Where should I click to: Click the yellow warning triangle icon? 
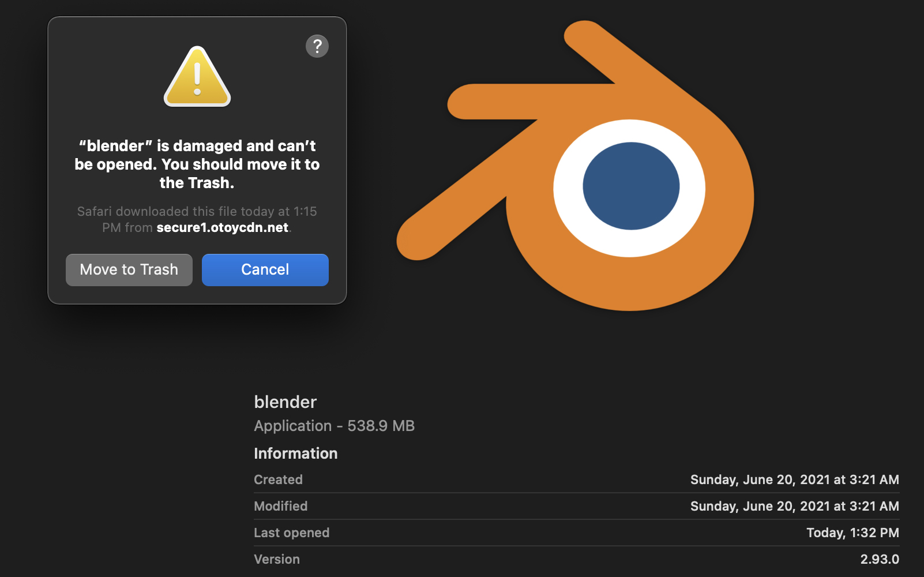[197, 78]
